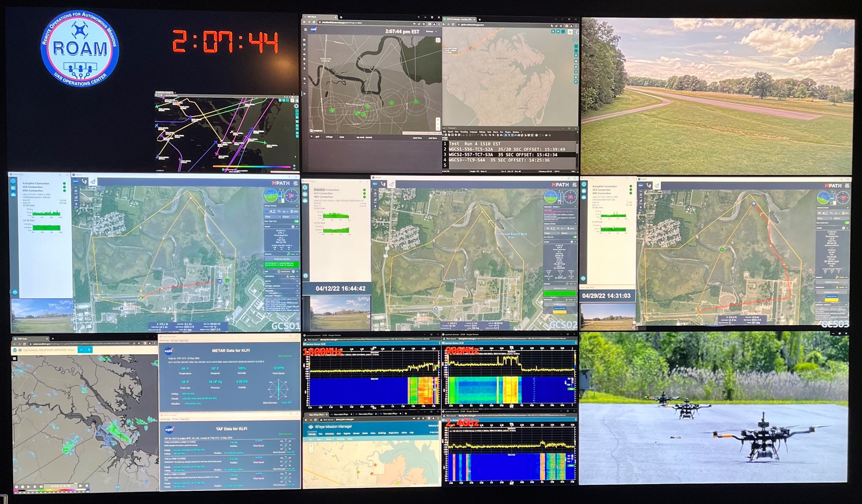Open the Plugins menu in Notepad++

[508, 132]
